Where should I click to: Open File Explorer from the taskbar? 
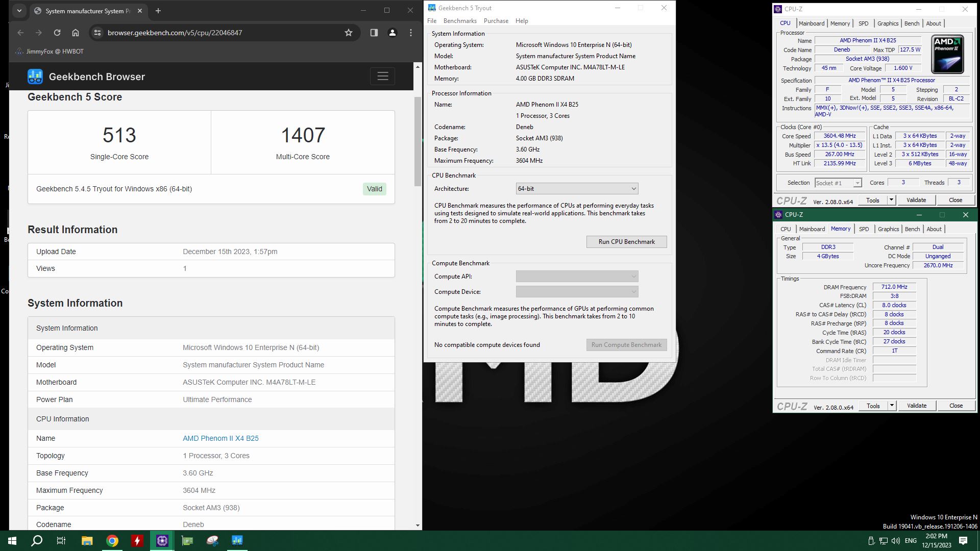point(87,540)
